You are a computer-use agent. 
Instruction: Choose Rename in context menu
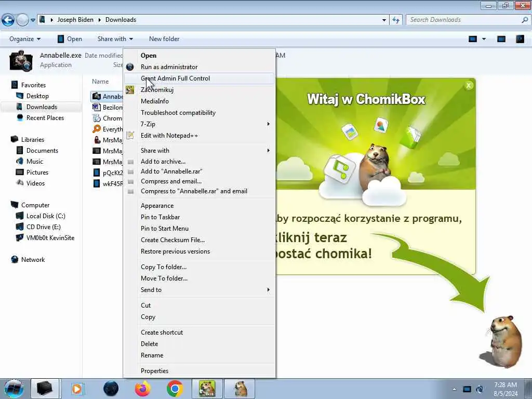tap(152, 355)
